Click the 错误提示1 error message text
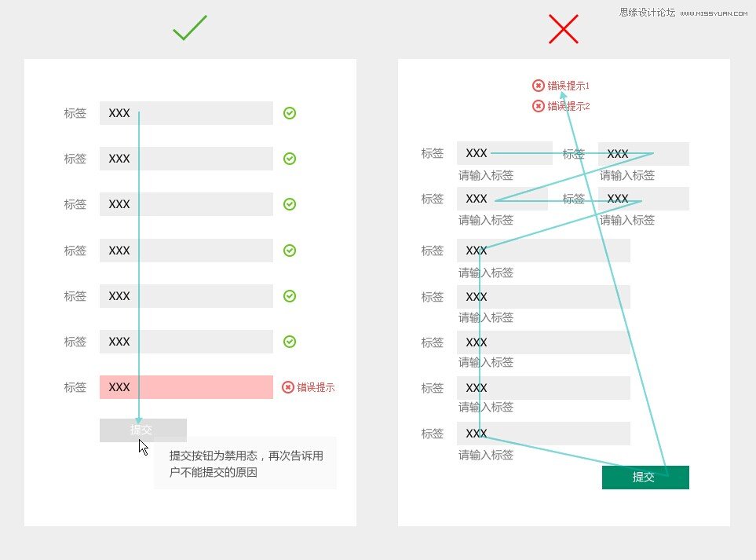This screenshot has width=756, height=560. coord(569,86)
